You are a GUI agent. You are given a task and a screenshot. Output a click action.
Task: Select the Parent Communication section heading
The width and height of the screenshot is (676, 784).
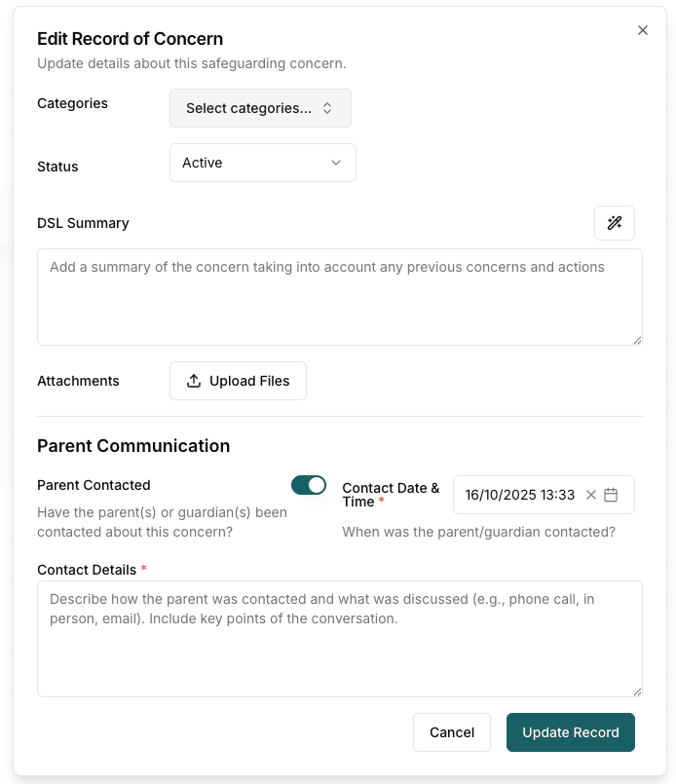pyautogui.click(x=133, y=446)
